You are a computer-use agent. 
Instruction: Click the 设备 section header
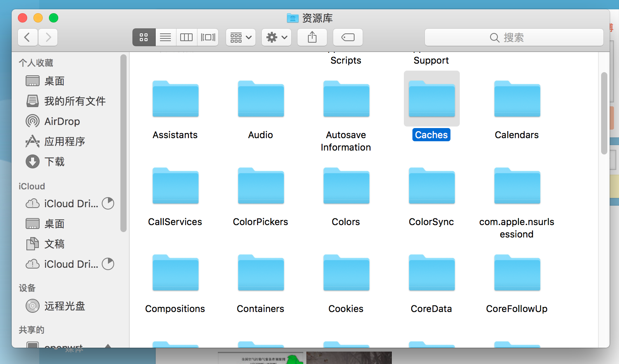tap(27, 288)
